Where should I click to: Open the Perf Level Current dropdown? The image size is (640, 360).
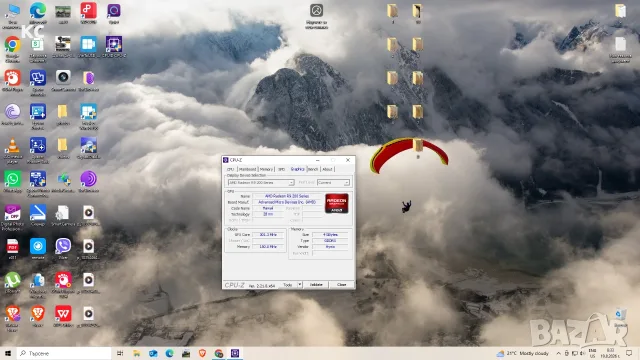(333, 182)
